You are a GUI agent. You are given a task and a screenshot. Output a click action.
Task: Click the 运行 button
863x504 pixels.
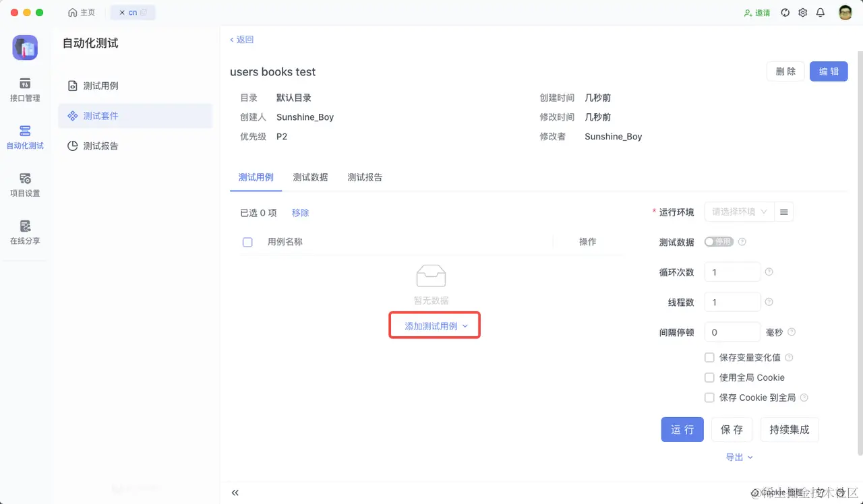click(682, 429)
